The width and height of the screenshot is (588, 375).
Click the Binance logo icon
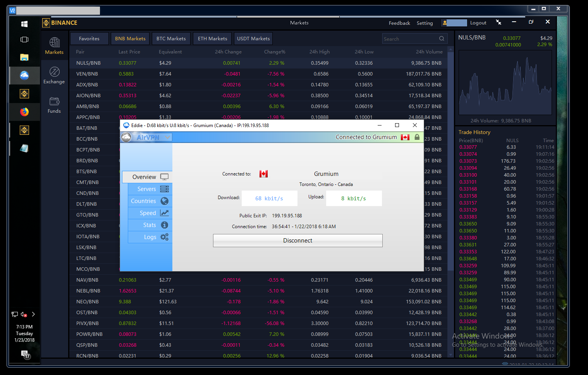(x=46, y=23)
